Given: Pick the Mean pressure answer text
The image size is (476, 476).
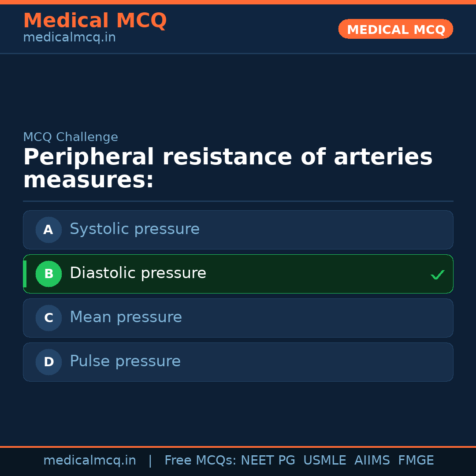Looking at the screenshot, I should [x=126, y=317].
